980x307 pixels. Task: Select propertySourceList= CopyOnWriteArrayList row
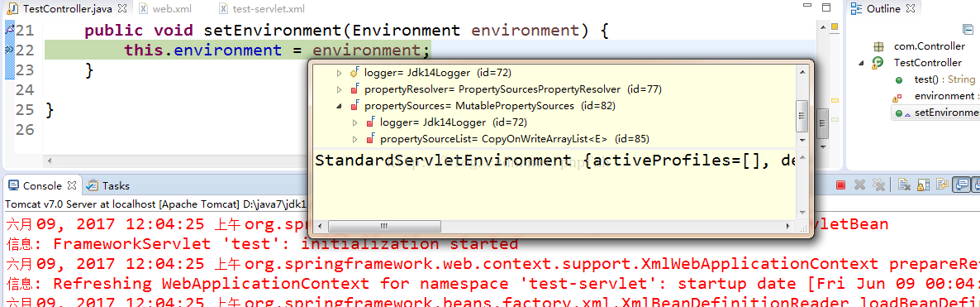(x=514, y=138)
